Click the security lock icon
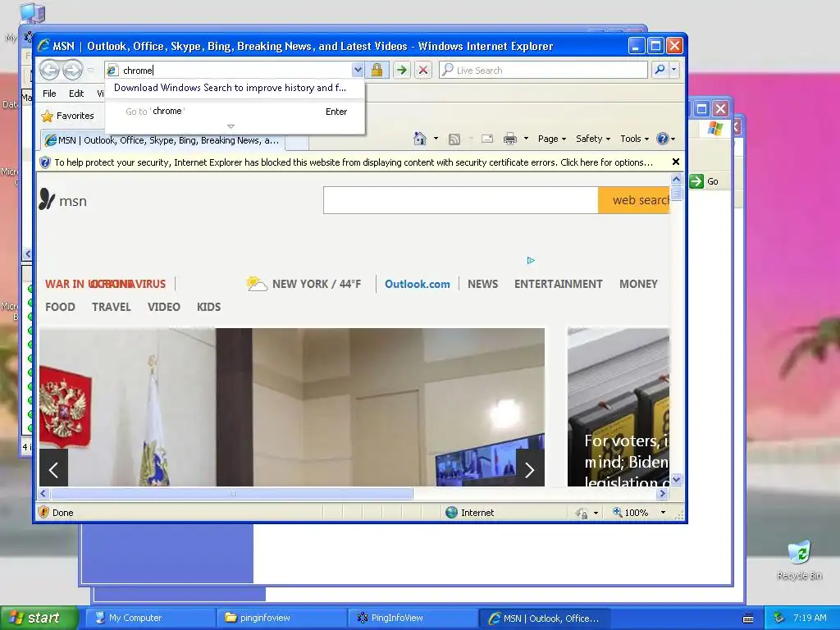This screenshot has width=840, height=630. point(377,71)
